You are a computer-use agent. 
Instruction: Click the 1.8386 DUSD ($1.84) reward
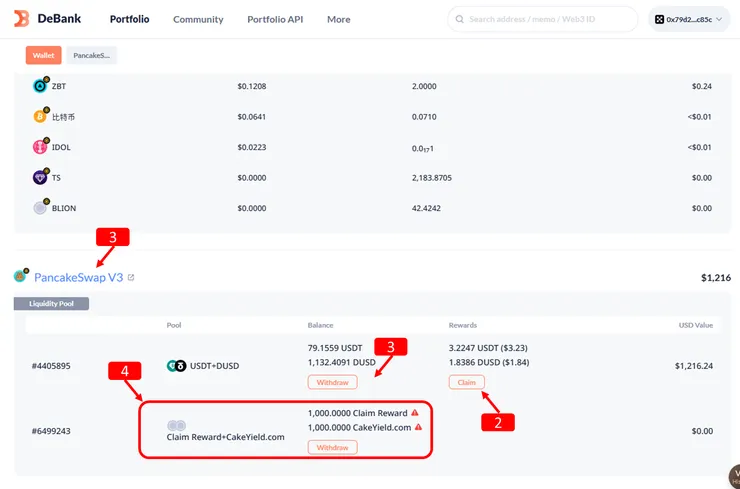tap(489, 363)
